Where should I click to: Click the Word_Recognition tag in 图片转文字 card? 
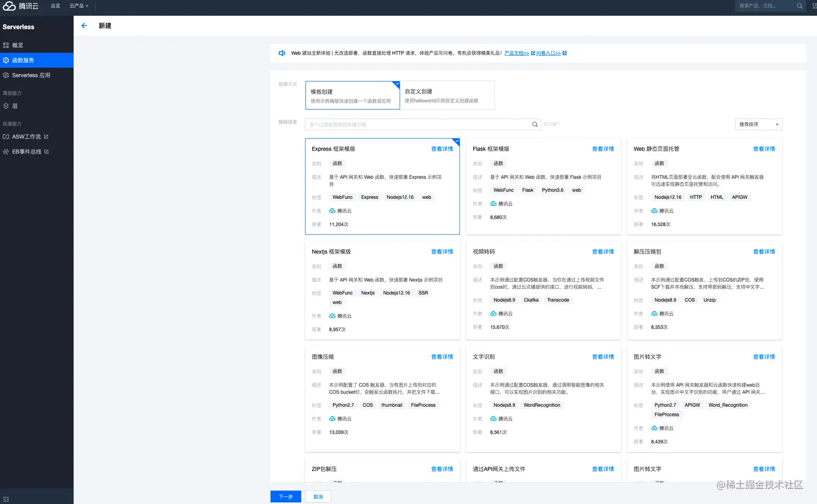[728, 405]
